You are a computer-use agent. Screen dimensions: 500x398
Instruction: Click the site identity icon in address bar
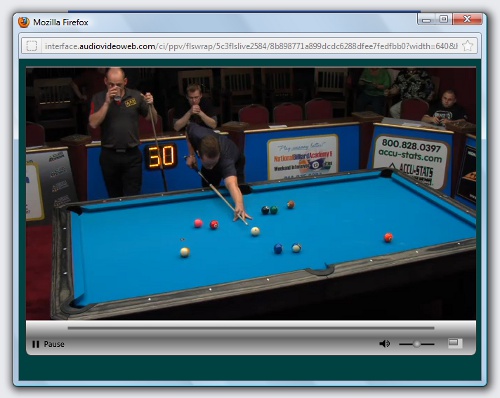pos(32,46)
